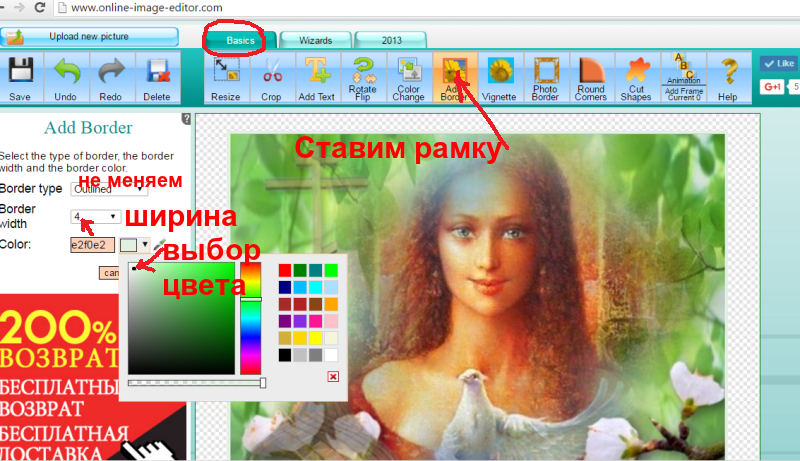Open the Resize tool
This screenshot has width=800, height=461.
226,78
